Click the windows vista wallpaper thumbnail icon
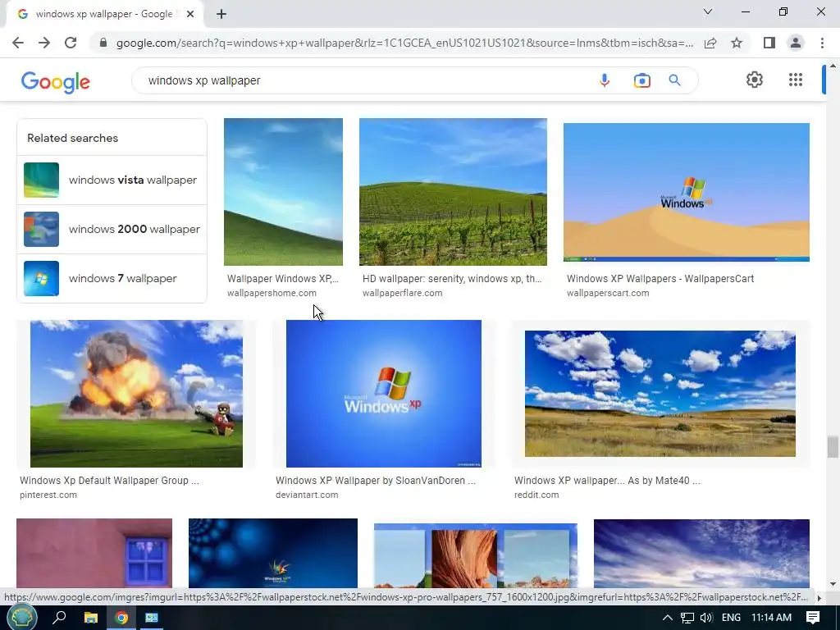This screenshot has width=840, height=630. [x=41, y=180]
